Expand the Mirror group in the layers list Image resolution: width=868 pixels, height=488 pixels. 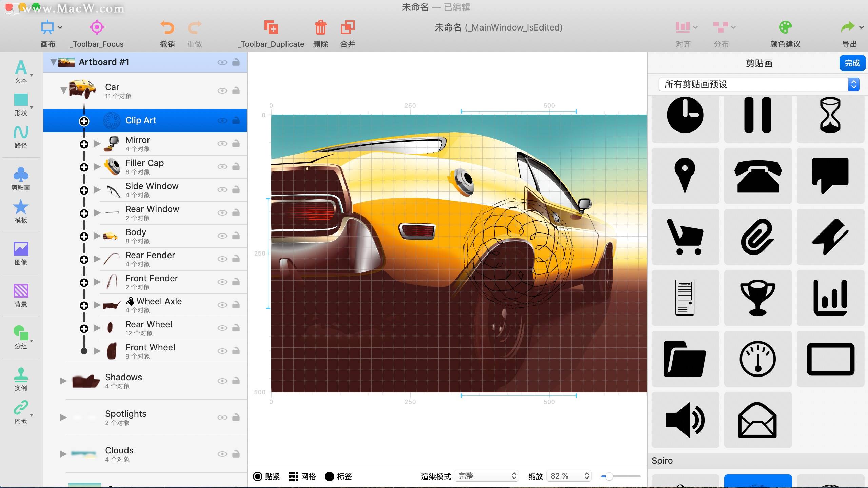tap(97, 144)
